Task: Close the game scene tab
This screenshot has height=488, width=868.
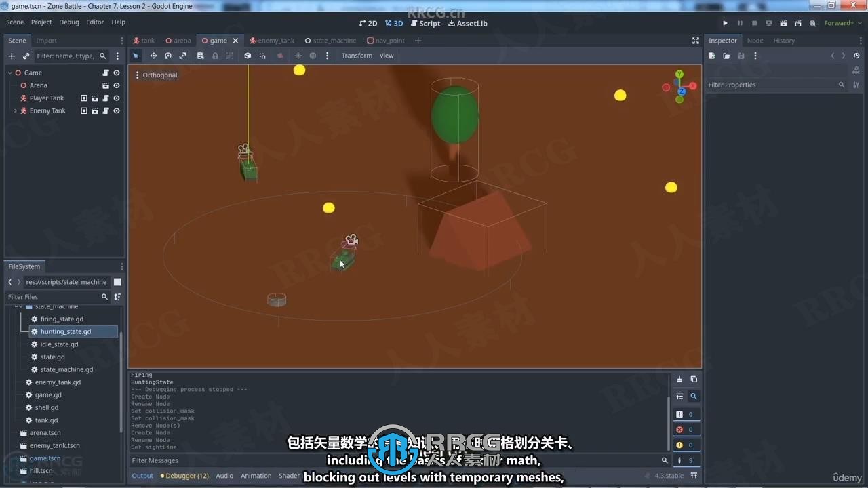Action: coord(235,41)
